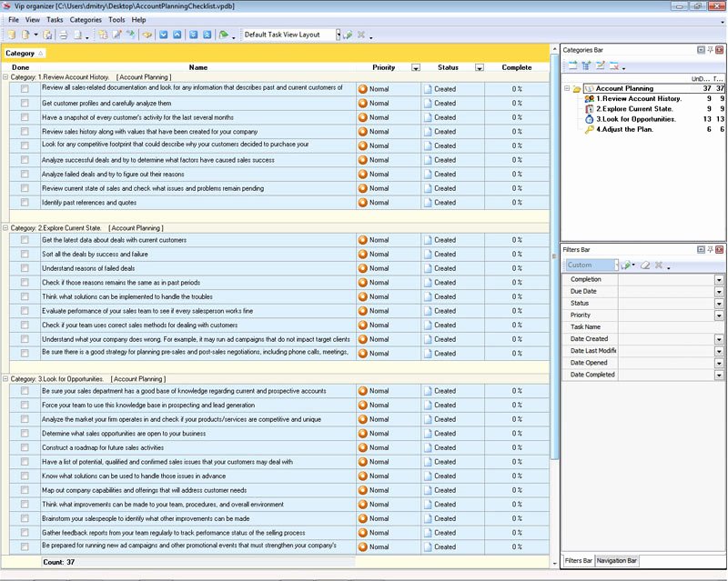The width and height of the screenshot is (728, 581).
Task: Click the New Task toolbar icon
Action: 103,35
